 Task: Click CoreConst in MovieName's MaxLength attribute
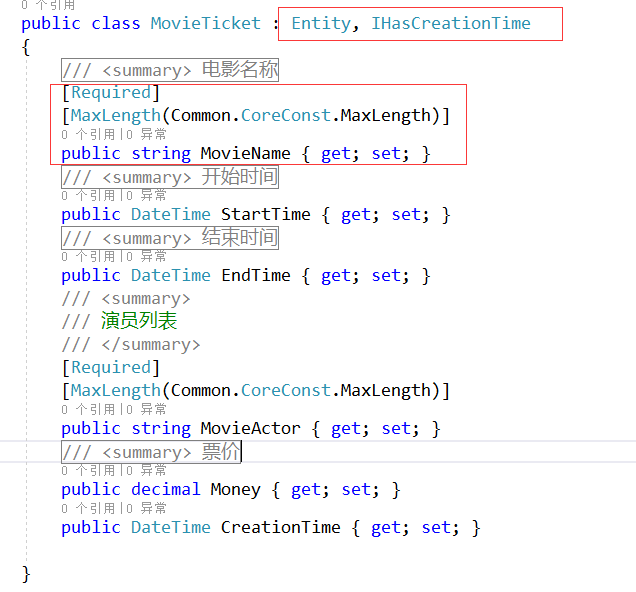pos(286,116)
